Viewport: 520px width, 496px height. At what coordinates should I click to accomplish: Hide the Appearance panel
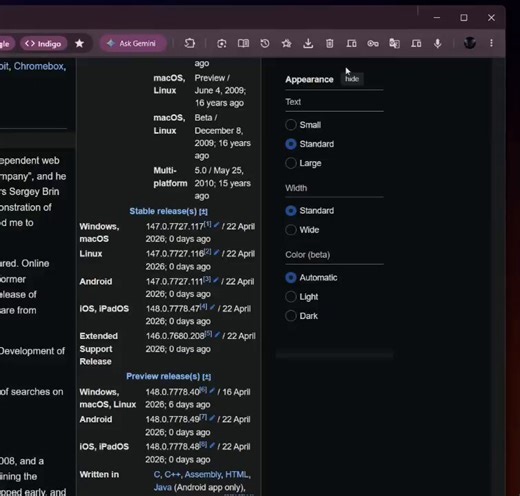352,79
